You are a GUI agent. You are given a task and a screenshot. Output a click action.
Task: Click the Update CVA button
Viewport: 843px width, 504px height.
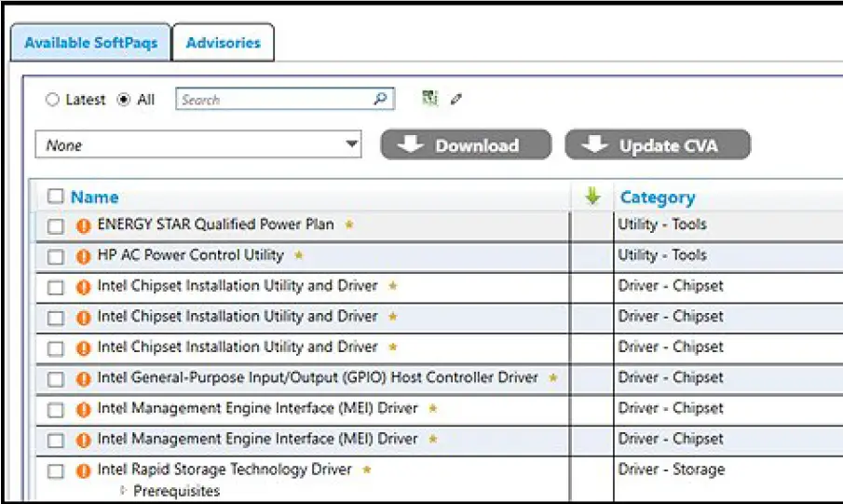[658, 144]
